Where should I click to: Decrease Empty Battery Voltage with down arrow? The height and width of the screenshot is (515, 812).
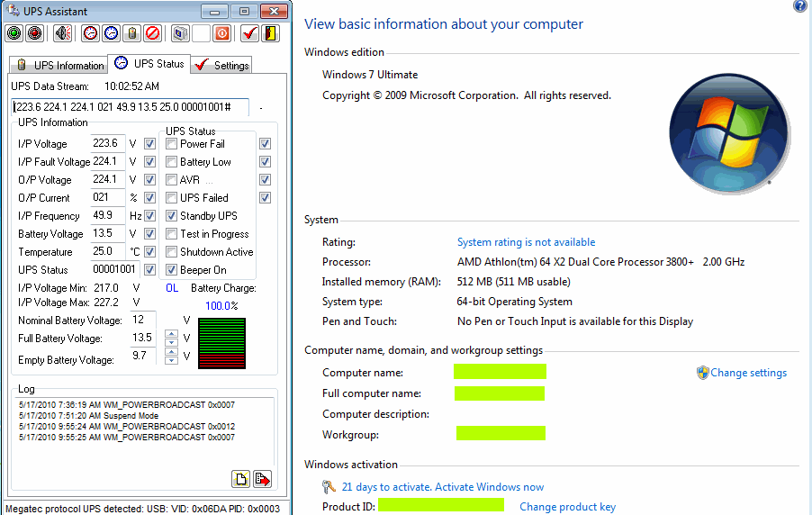coord(171,360)
